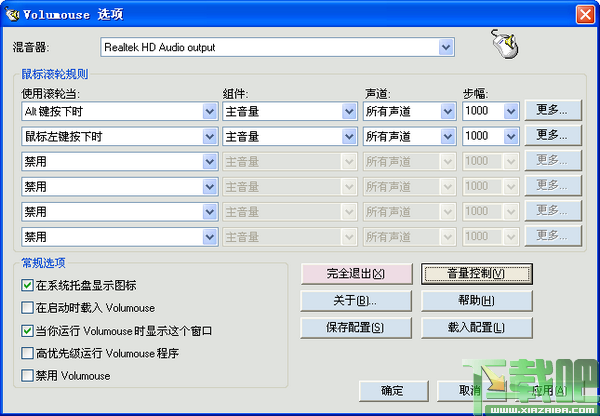Enable 在启动时载入 Volumouse checkbox

pyautogui.click(x=27, y=308)
